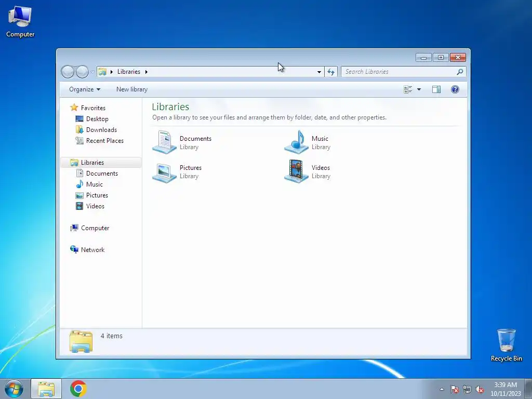Click the Videos film icon in navigation tree

[79, 206]
